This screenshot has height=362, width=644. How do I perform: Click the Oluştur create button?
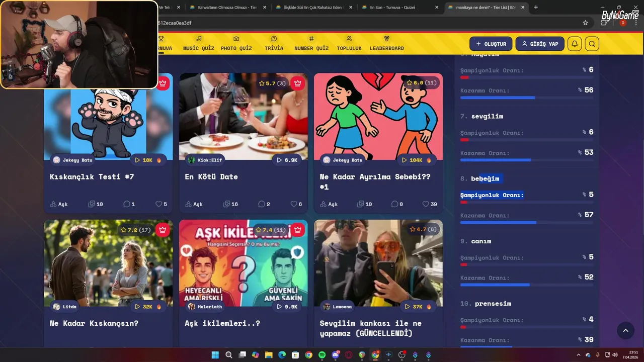[x=491, y=44]
